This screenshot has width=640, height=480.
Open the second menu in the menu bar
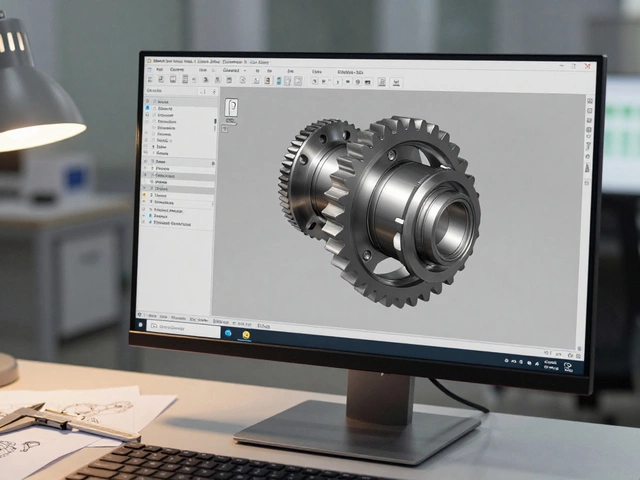tap(177, 70)
